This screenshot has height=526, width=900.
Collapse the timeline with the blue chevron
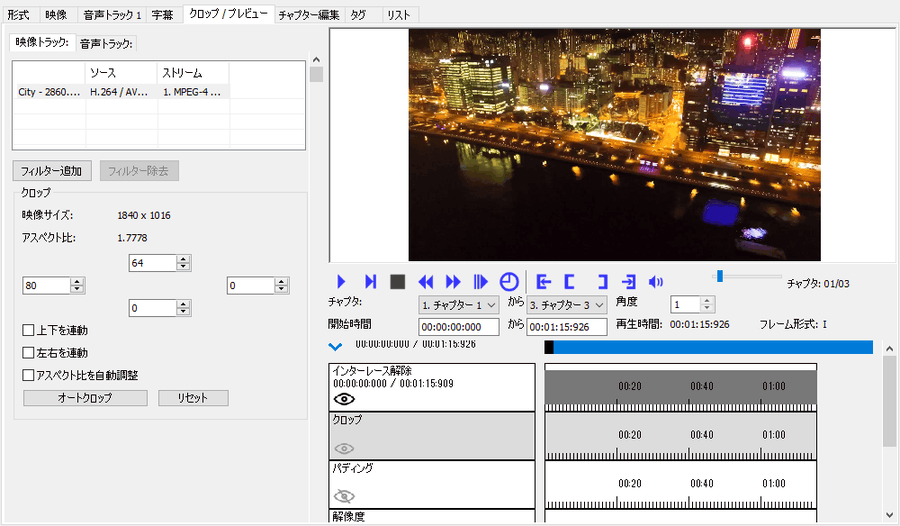pos(335,346)
